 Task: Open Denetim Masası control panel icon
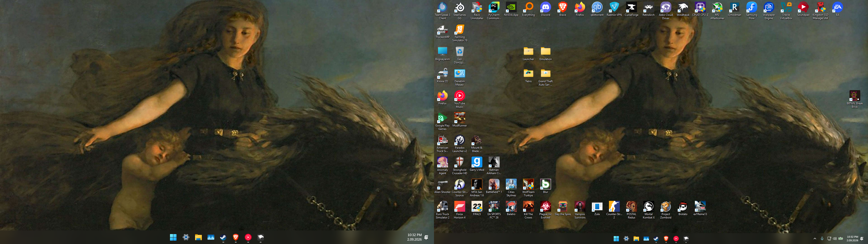coord(460,77)
